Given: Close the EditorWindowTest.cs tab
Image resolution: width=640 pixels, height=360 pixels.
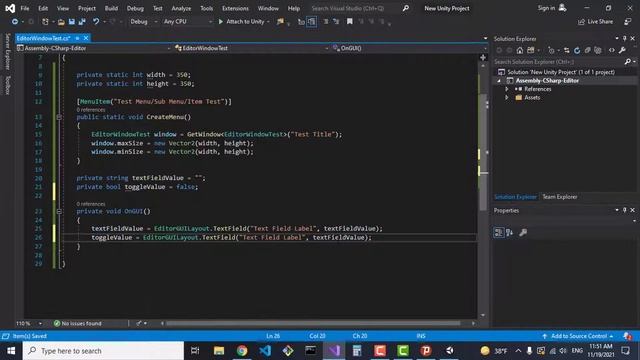Looking at the screenshot, I should point(86,38).
